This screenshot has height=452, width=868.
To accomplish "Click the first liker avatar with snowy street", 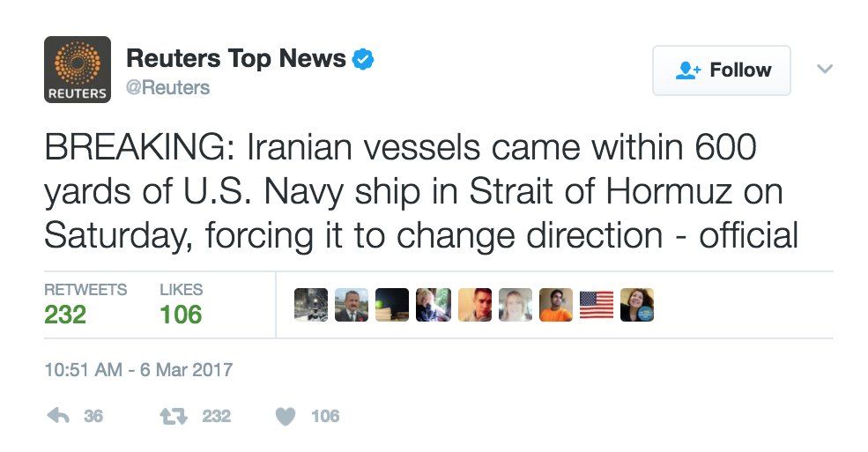I will click(x=311, y=305).
